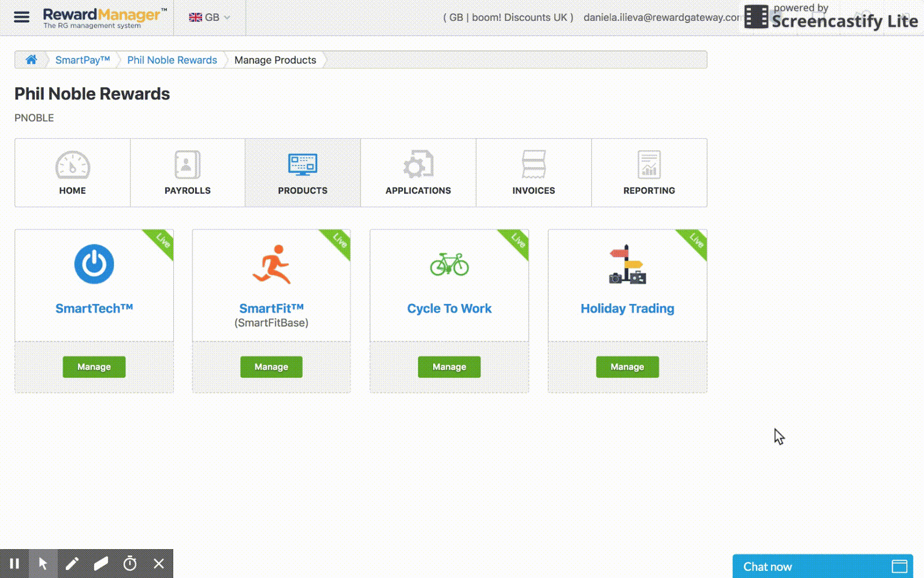Click the daniela.ilieva account email

pos(662,17)
